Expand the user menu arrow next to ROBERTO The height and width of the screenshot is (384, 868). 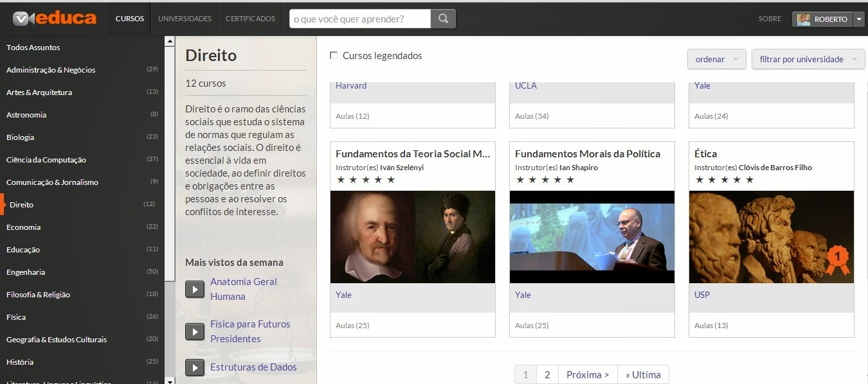coord(860,19)
